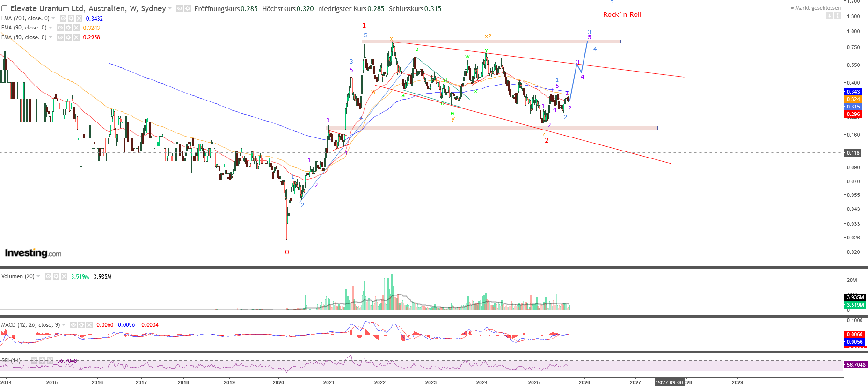The image size is (868, 389).
Task: Open the Volumen indicator settings
Action: pos(56,276)
